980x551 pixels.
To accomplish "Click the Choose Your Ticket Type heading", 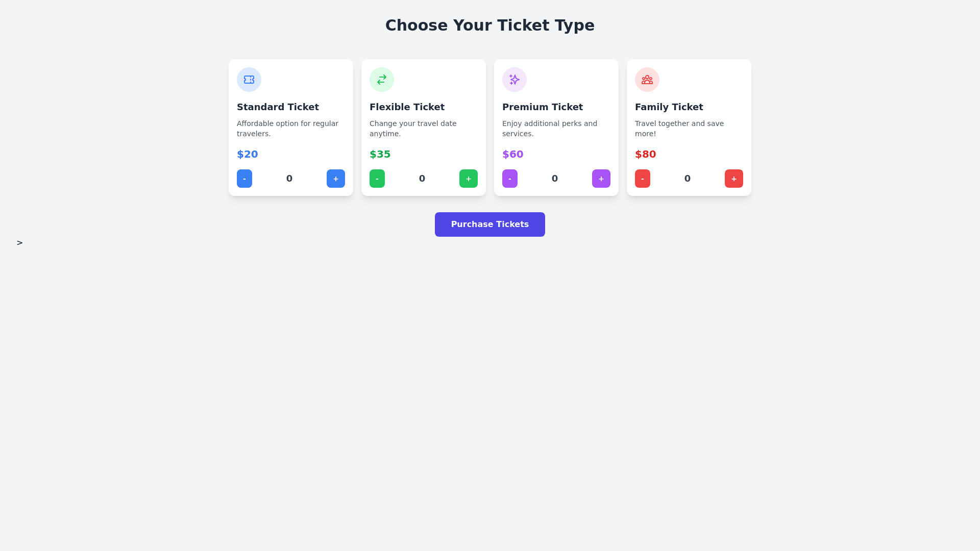I will 490,26.
